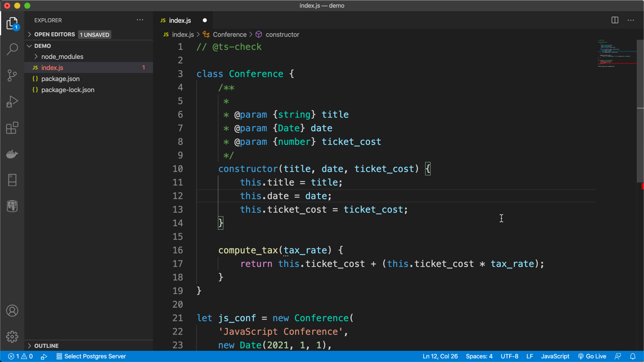This screenshot has width=644, height=362.
Task: Open the Docker view in activity bar
Action: click(12, 154)
